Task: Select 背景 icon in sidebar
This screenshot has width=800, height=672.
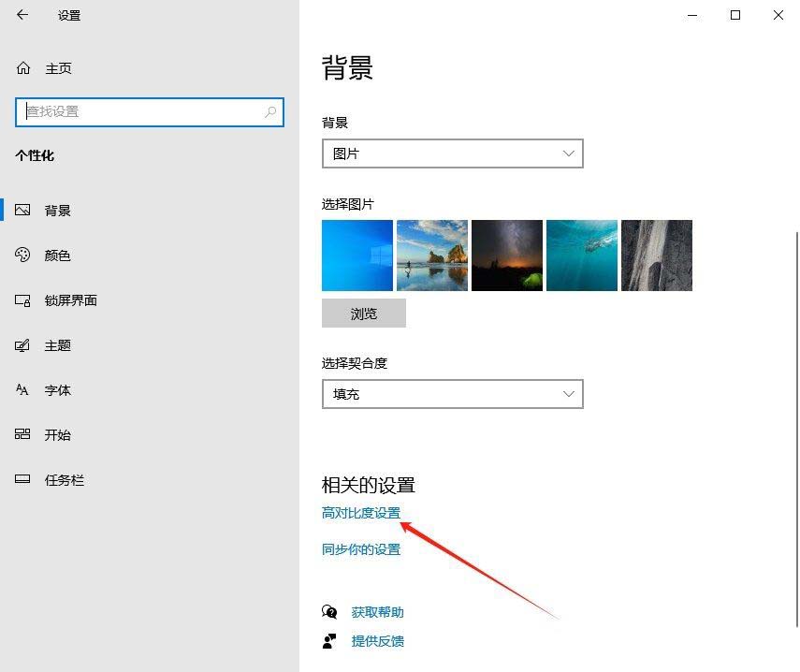Action: (23, 211)
